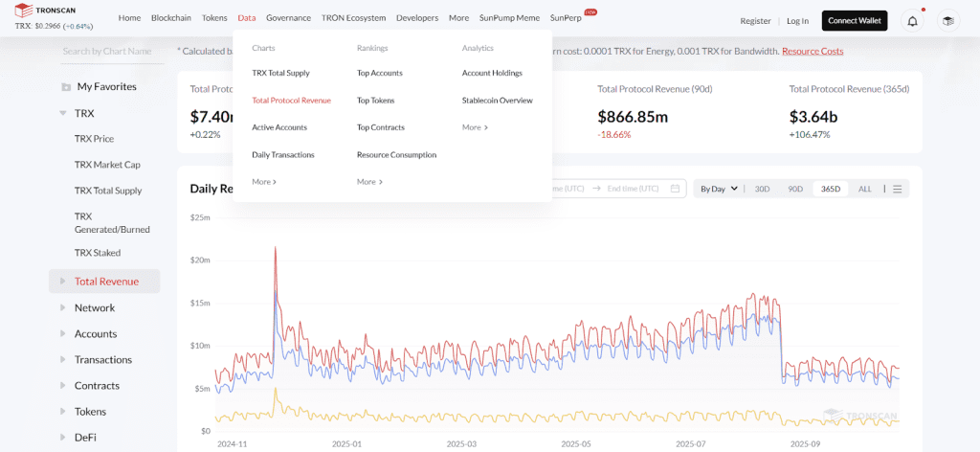
Task: Open the Resource Costs link
Action: click(813, 51)
